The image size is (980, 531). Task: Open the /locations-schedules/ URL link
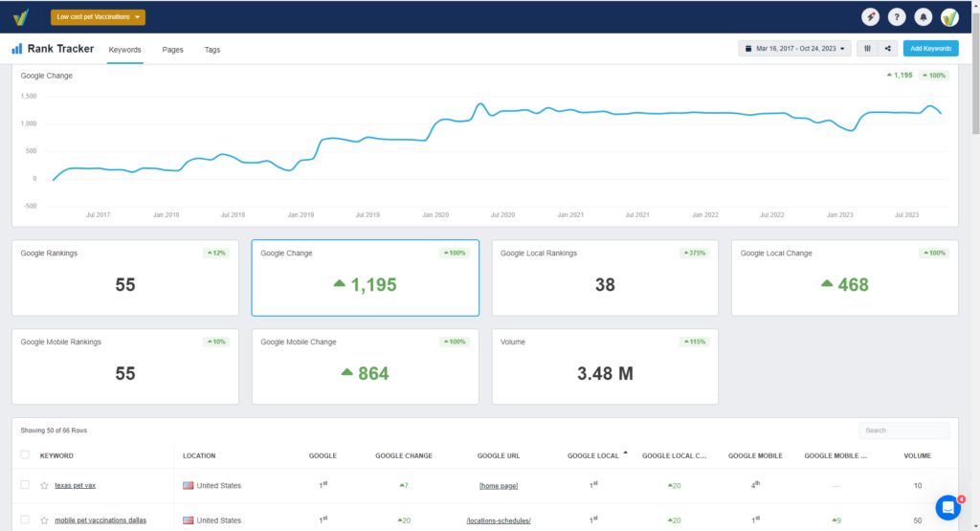point(498,520)
